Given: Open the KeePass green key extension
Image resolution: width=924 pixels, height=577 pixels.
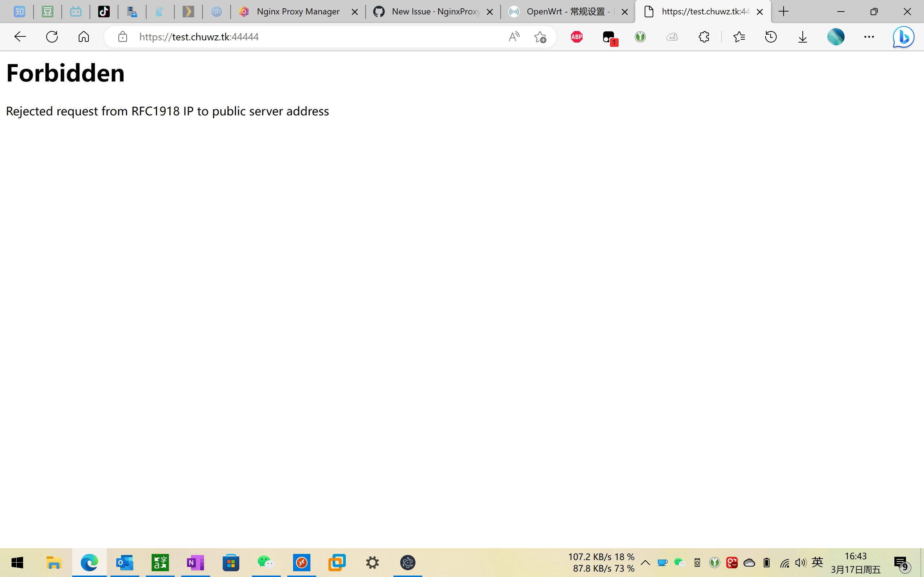Looking at the screenshot, I should coord(640,37).
